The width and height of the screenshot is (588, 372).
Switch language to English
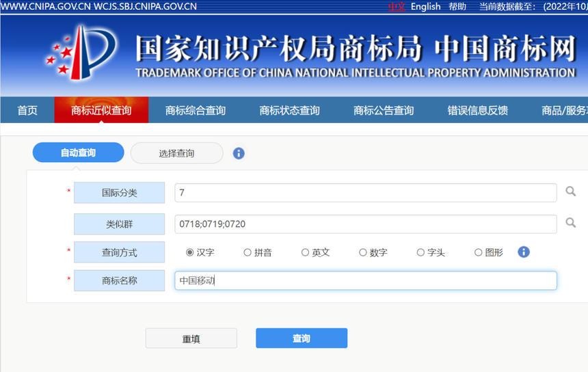426,6
